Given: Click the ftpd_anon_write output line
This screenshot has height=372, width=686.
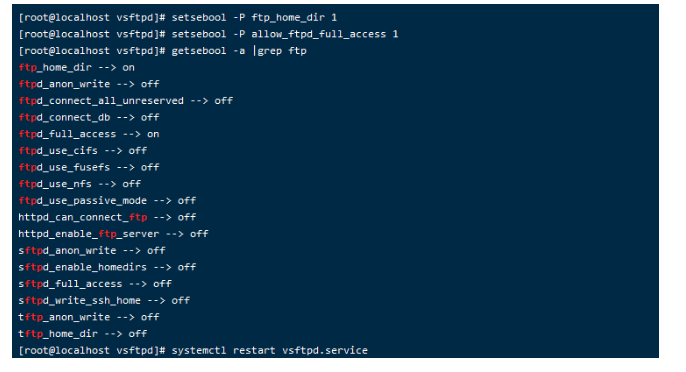Looking at the screenshot, I should tap(89, 84).
